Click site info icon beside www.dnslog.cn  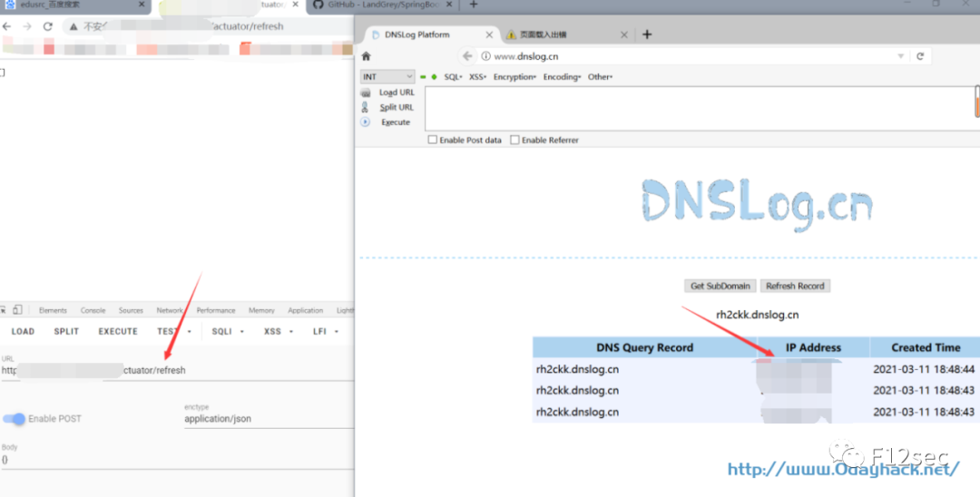(x=485, y=56)
